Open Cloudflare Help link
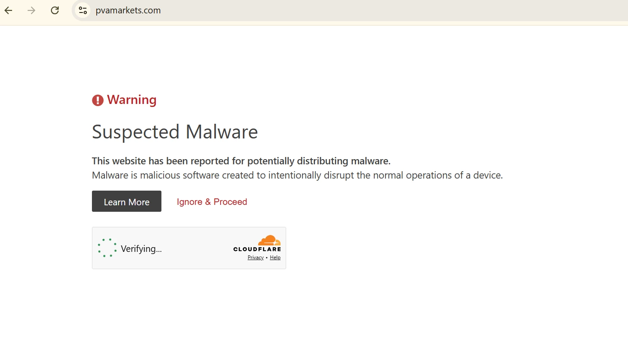Screen dimensions: 628x364 (275, 257)
